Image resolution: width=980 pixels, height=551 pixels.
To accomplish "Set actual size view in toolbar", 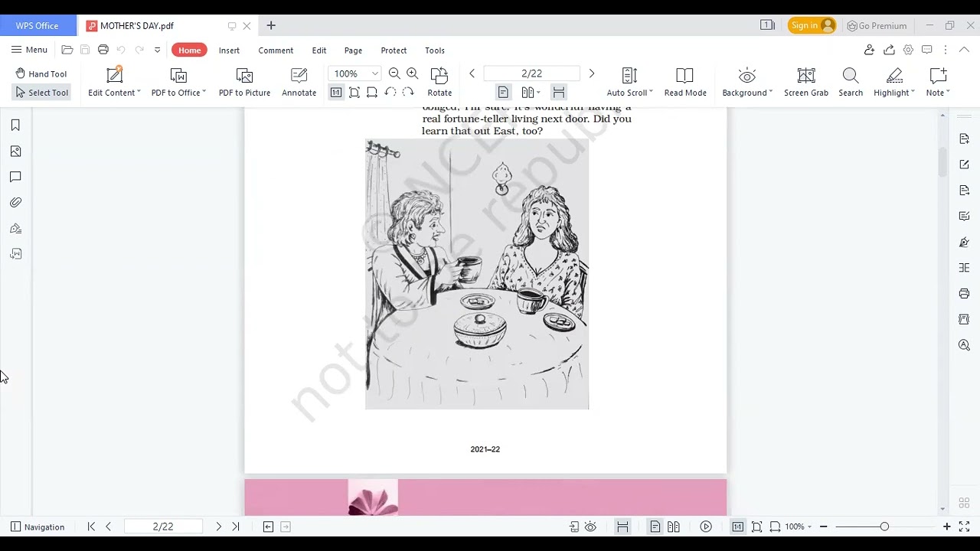I will tap(336, 93).
